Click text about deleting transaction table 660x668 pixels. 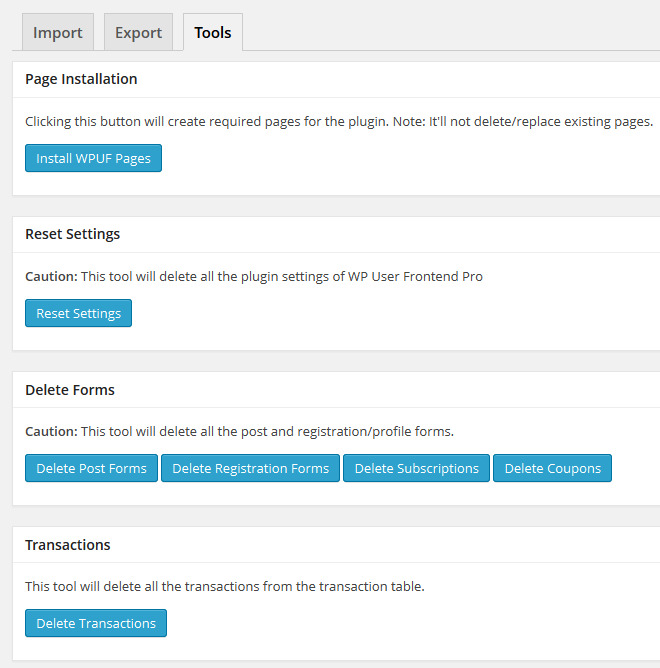point(225,587)
